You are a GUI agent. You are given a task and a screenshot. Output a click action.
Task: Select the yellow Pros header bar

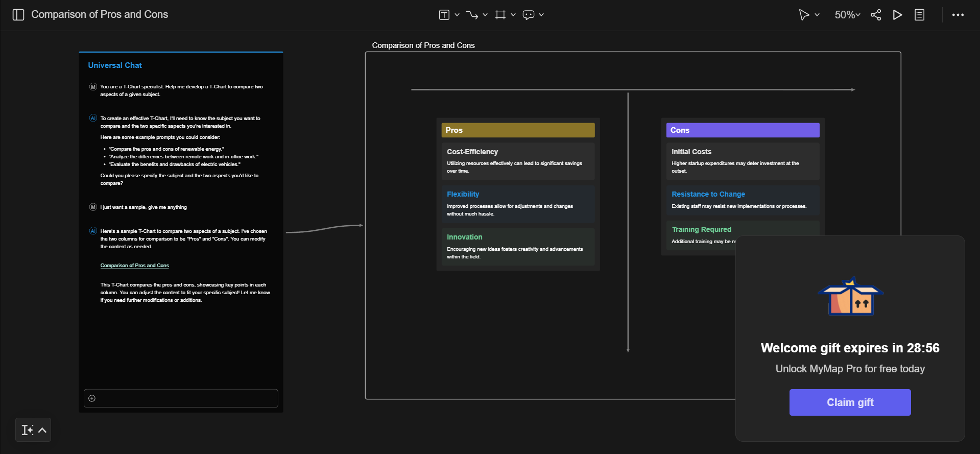518,130
